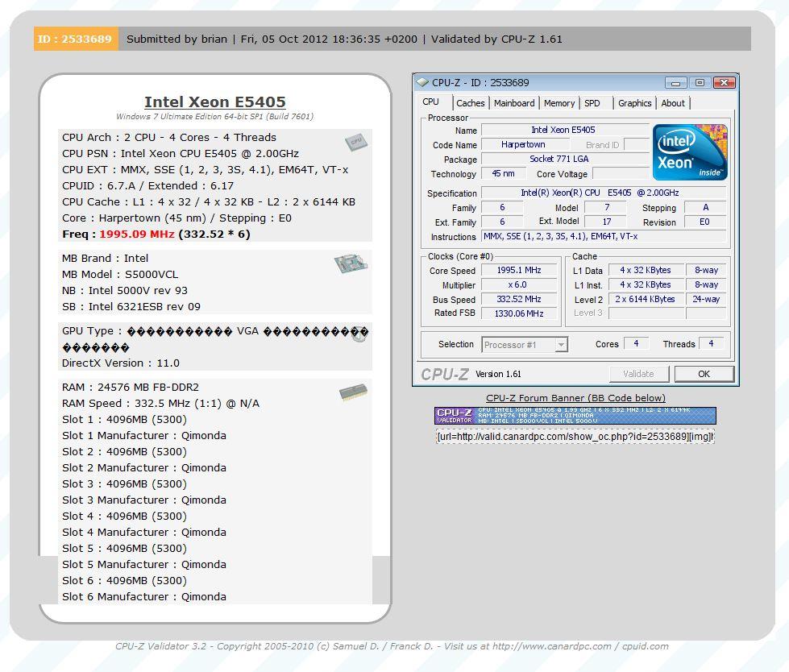Click the CPUID : 6.7.A / Extended line
This screenshot has width=789, height=672.
[x=148, y=185]
